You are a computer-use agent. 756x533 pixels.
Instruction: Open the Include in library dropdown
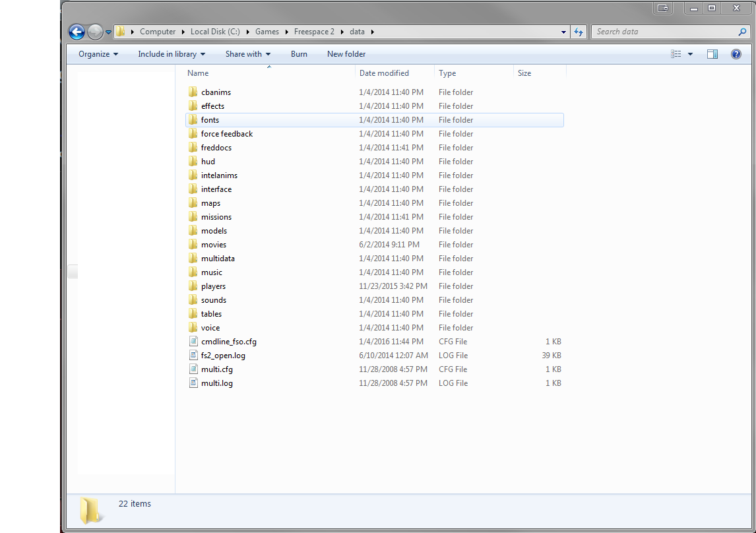pyautogui.click(x=172, y=54)
